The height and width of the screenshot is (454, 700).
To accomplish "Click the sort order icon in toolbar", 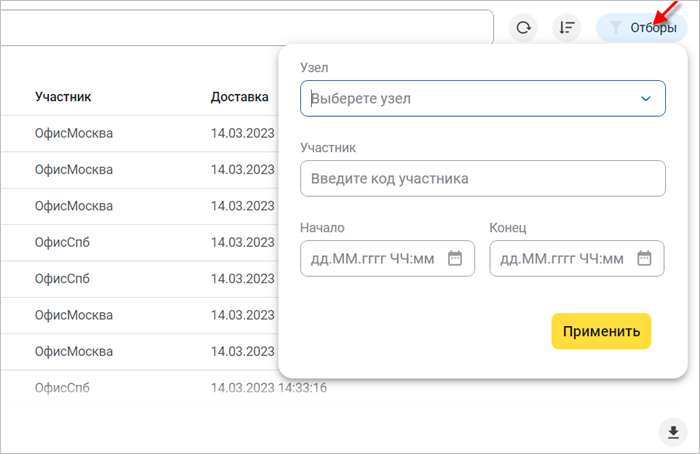I will (567, 27).
